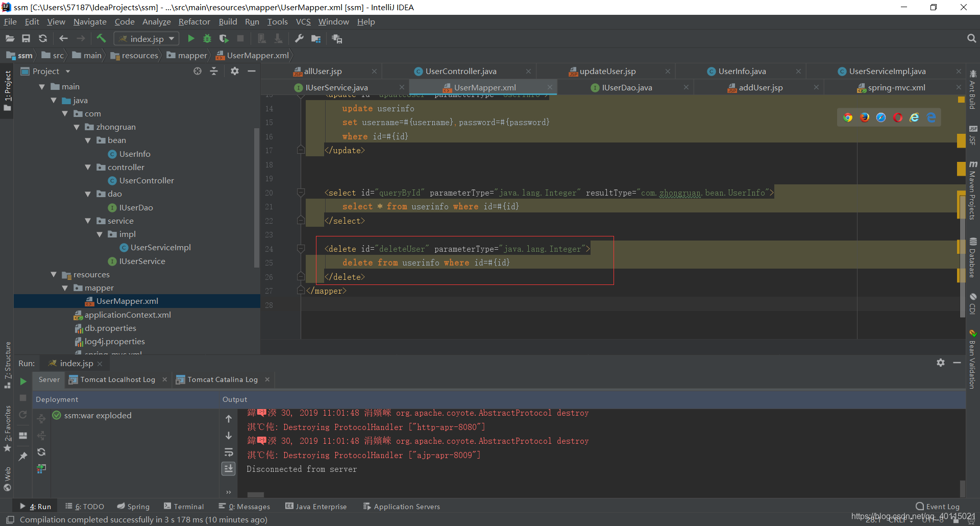Collapse the bean package node
Viewport: 980px width, 526px height.
(88, 140)
